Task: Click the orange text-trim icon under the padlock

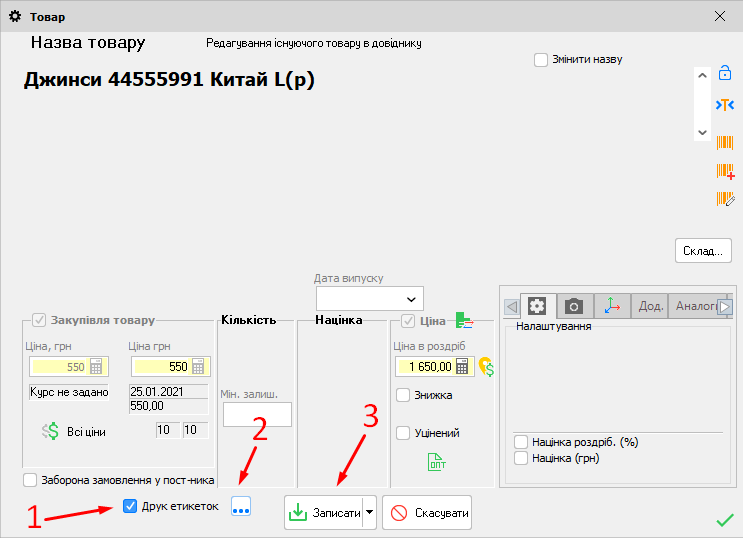Action: pos(725,105)
